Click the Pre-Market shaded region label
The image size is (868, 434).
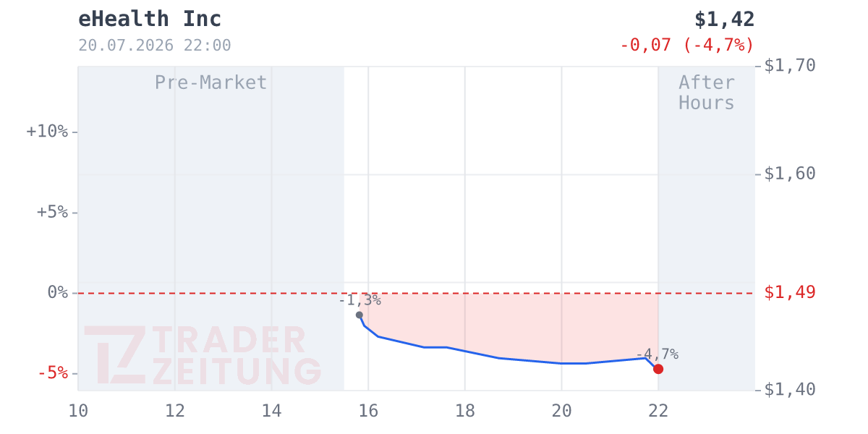(x=211, y=82)
